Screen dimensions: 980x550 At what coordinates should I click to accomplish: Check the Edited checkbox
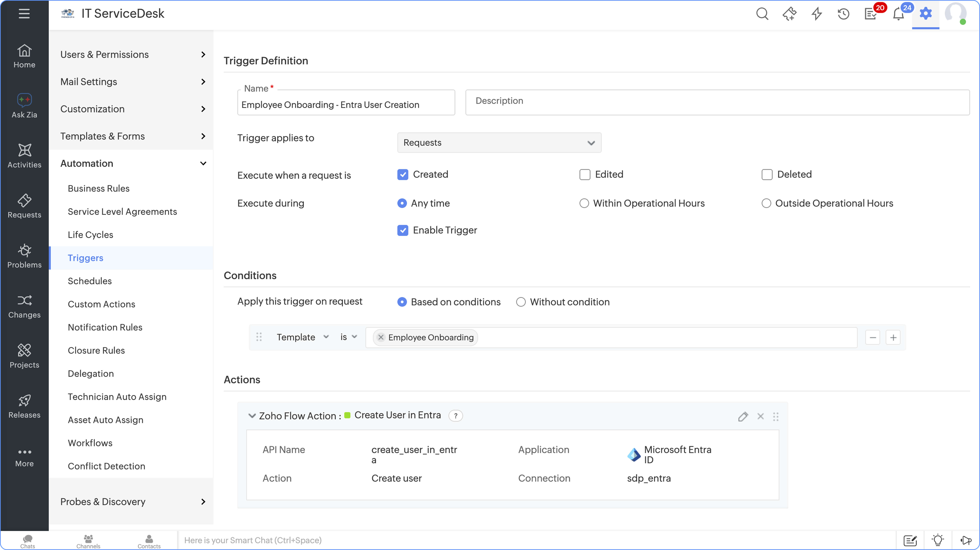585,175
